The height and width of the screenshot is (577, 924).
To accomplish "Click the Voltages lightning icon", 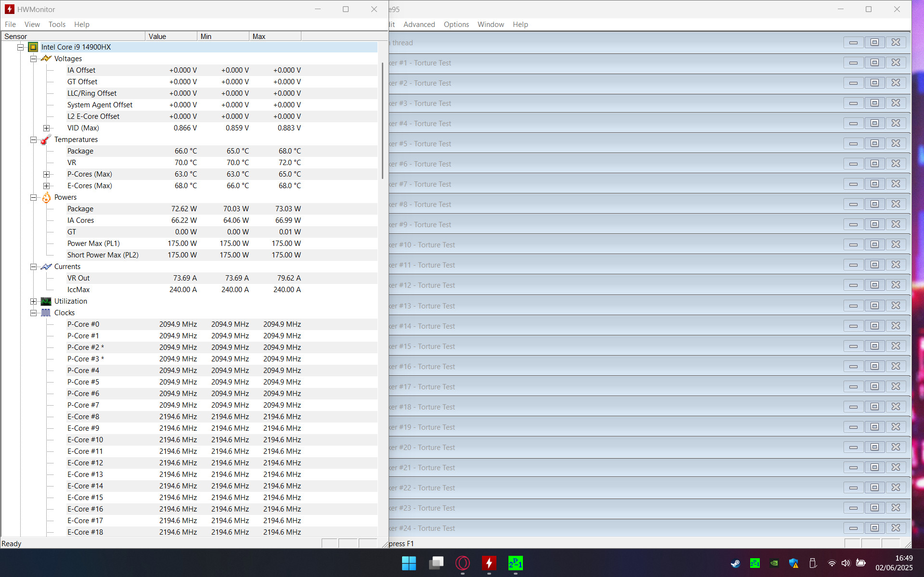I will [x=46, y=59].
